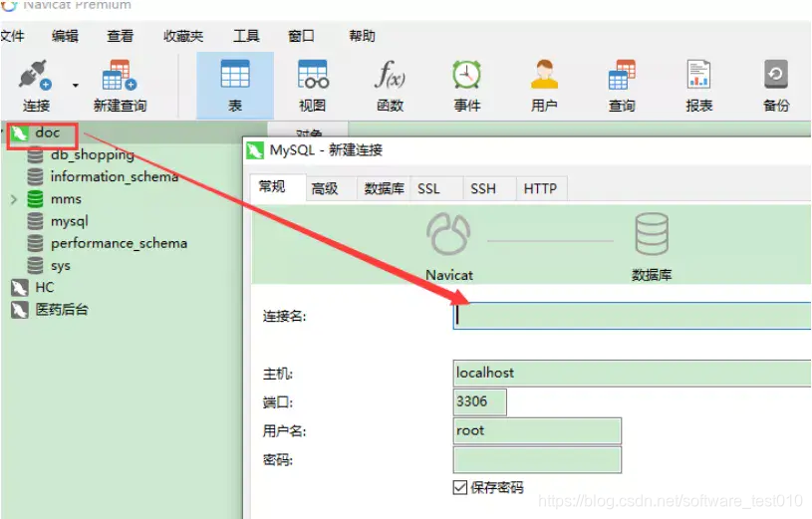The width and height of the screenshot is (812, 519).
Task: Open the Favorites (收藏夹) menu
Action: (x=183, y=36)
